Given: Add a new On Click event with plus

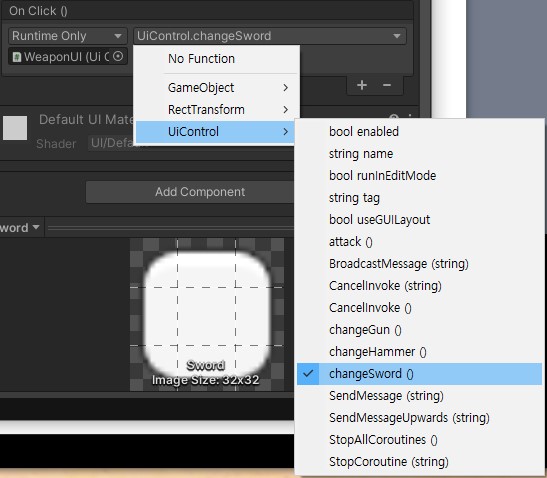Looking at the screenshot, I should 362,85.
